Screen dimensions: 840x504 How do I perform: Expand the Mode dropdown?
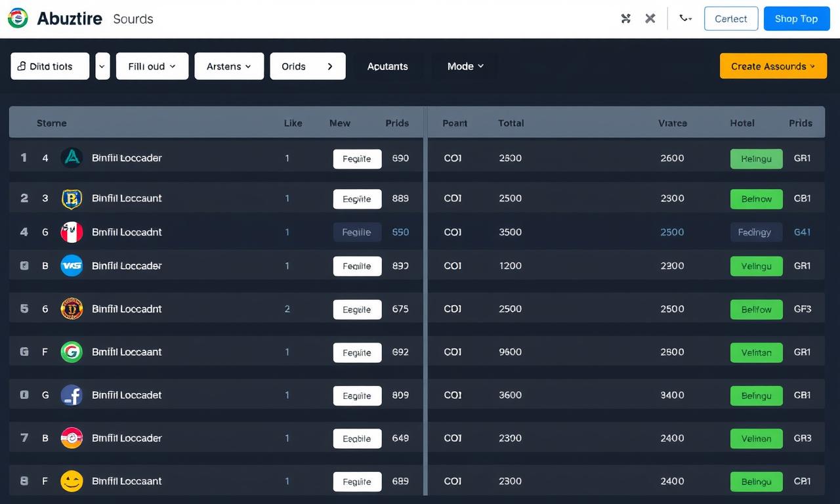(x=465, y=66)
